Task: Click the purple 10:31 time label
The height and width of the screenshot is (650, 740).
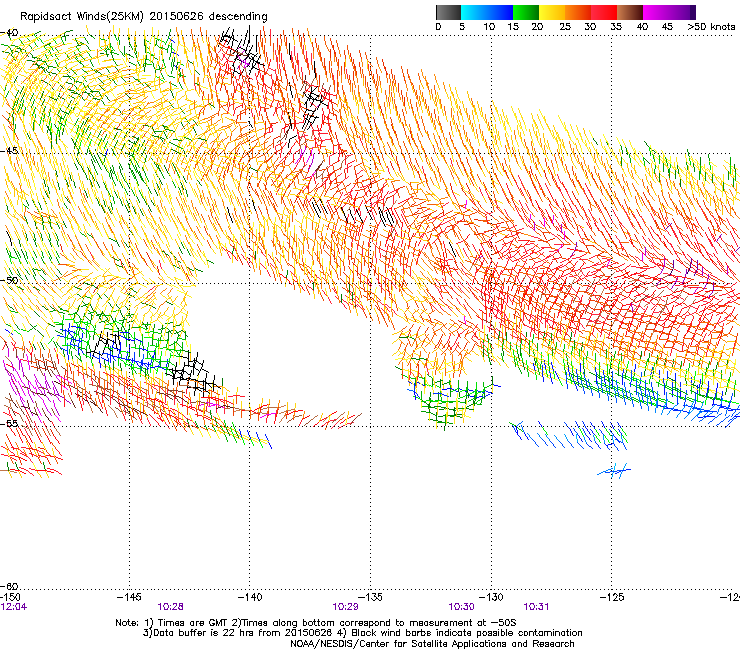Action: (537, 607)
